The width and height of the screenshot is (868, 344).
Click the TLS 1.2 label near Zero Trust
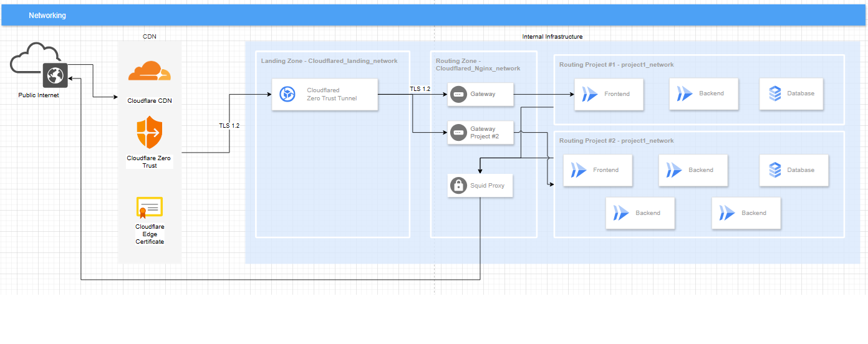point(229,125)
